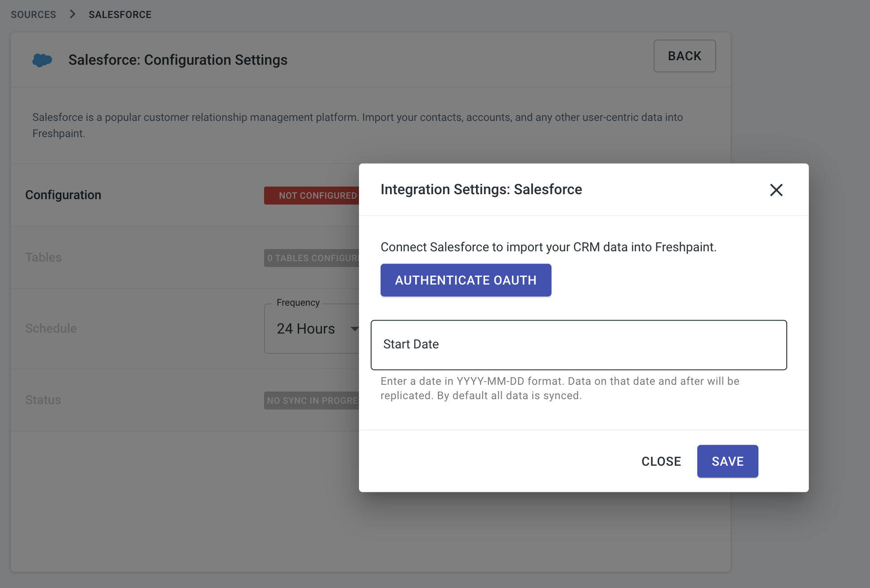
Task: Save the Salesforce integration settings
Action: (x=727, y=461)
